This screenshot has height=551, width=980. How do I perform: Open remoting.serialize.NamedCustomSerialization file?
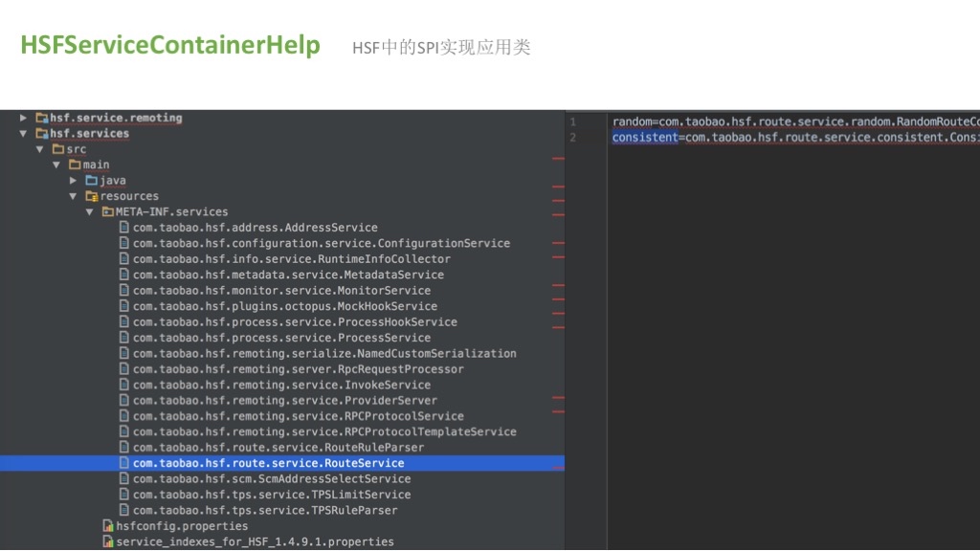point(324,353)
